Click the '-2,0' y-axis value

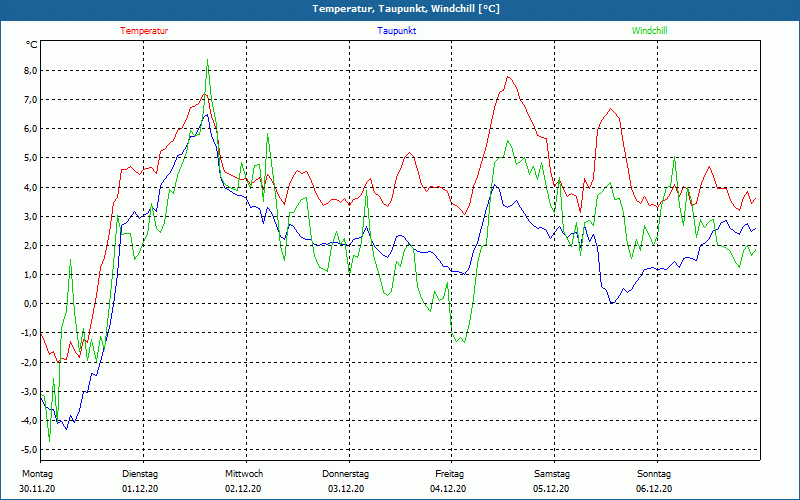pos(30,362)
